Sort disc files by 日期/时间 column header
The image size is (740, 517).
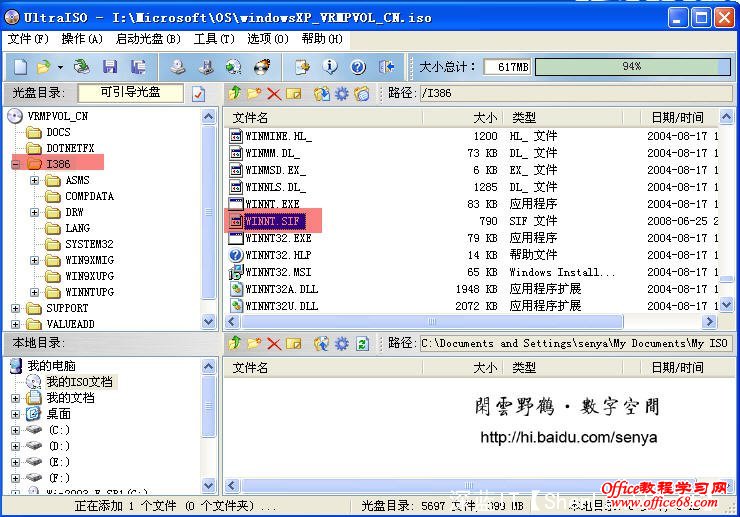678,118
